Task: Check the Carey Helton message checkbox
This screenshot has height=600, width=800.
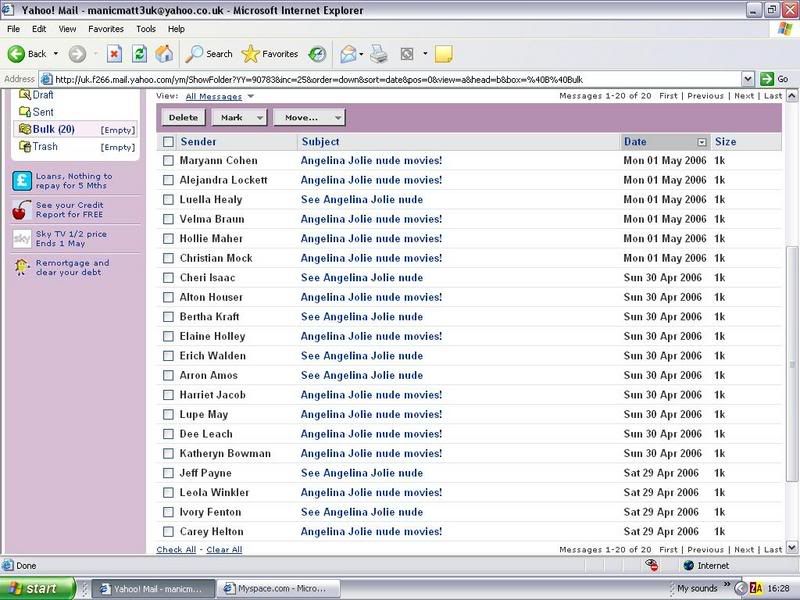Action: click(x=168, y=532)
